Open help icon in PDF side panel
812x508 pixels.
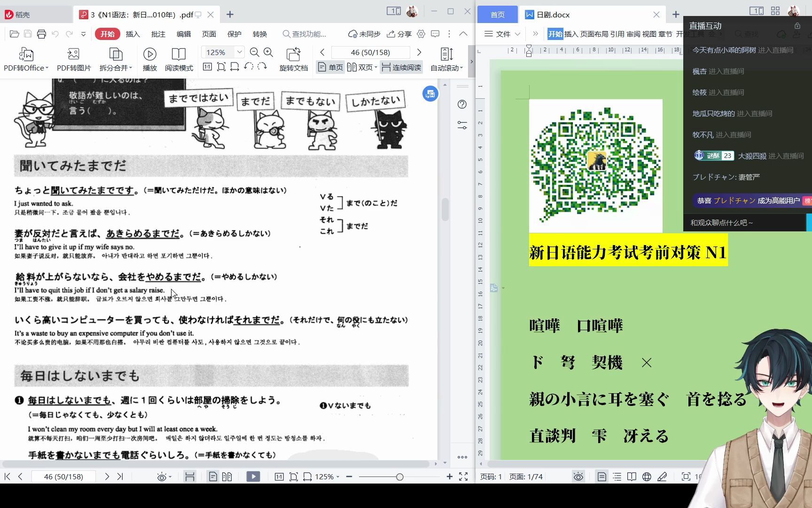[462, 104]
